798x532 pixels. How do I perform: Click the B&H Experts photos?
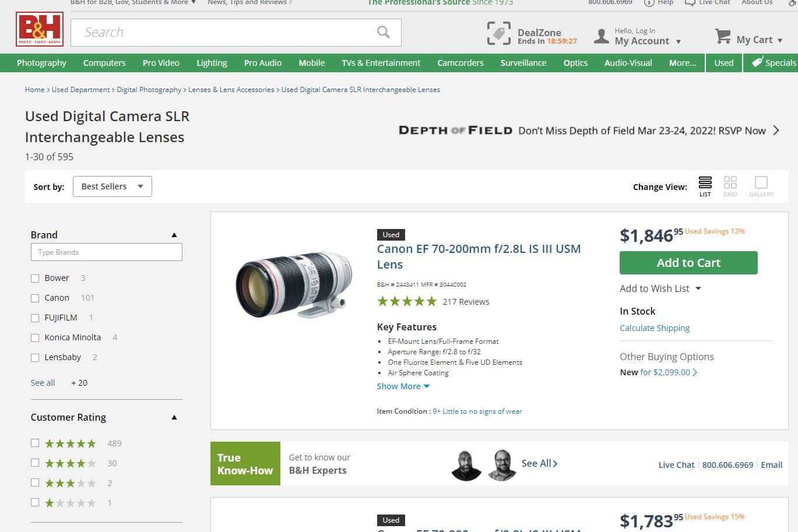(484, 464)
